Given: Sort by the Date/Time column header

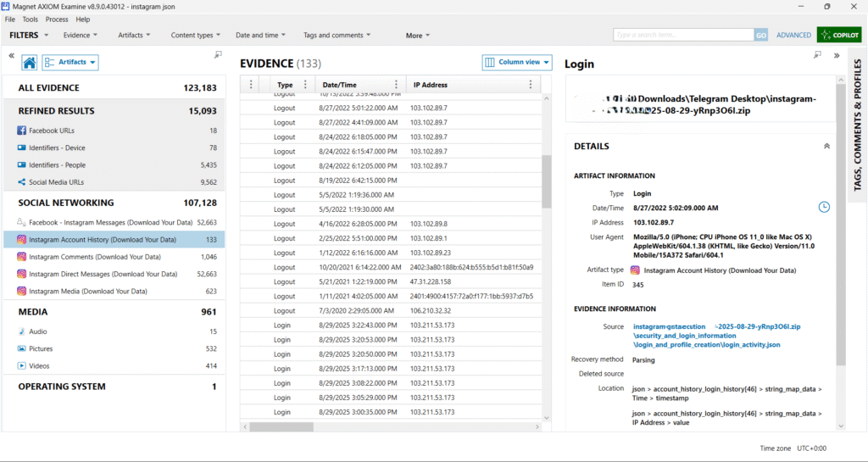Looking at the screenshot, I should coord(339,85).
